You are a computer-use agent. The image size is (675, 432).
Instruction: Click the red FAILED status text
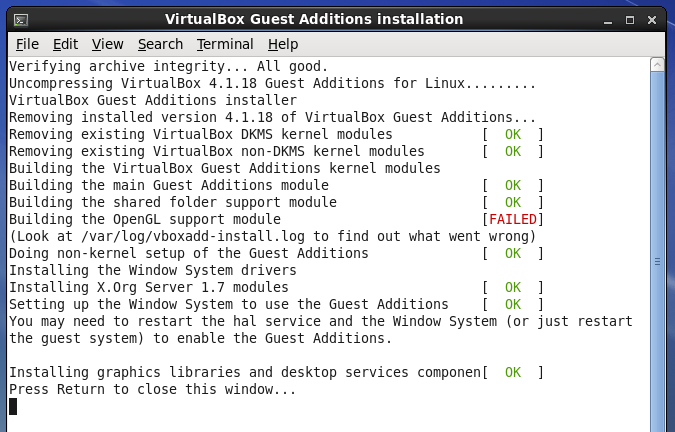513,219
